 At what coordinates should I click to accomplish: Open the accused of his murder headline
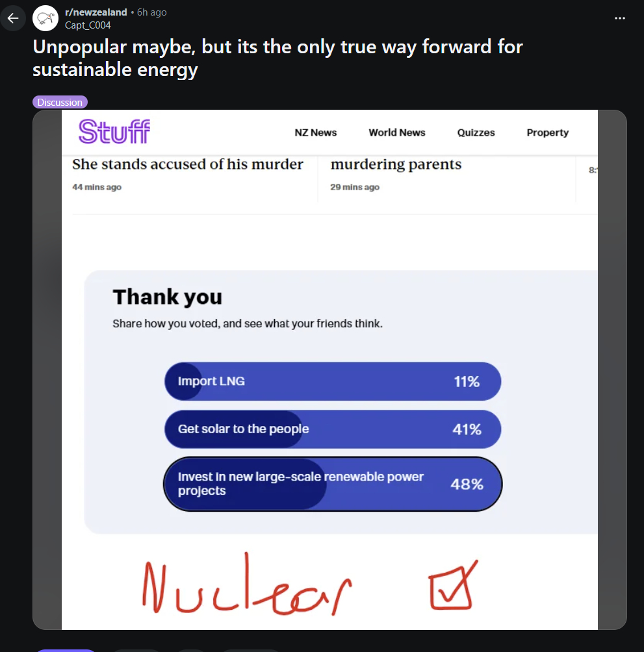[188, 164]
